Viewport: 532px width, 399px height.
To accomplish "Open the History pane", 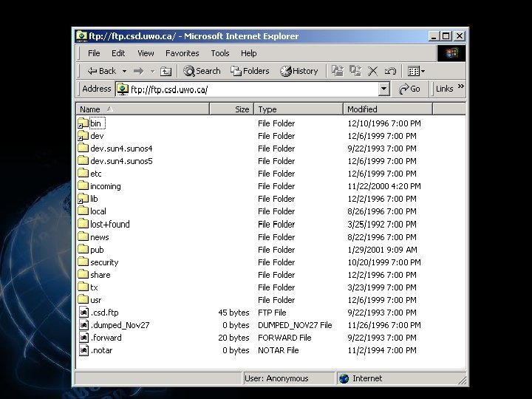I will pyautogui.click(x=299, y=71).
